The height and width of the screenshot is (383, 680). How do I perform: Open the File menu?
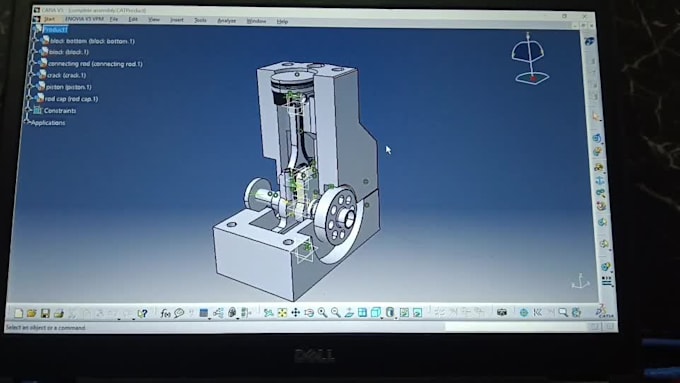pos(114,19)
